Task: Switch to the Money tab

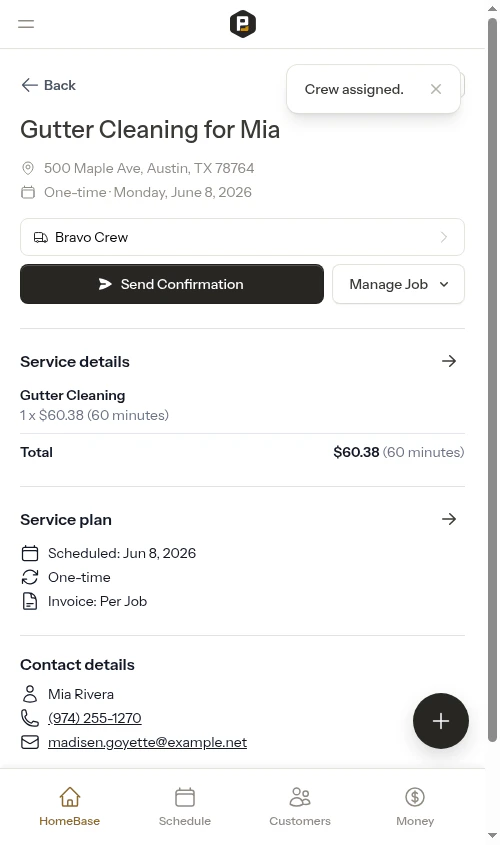Action: click(415, 807)
